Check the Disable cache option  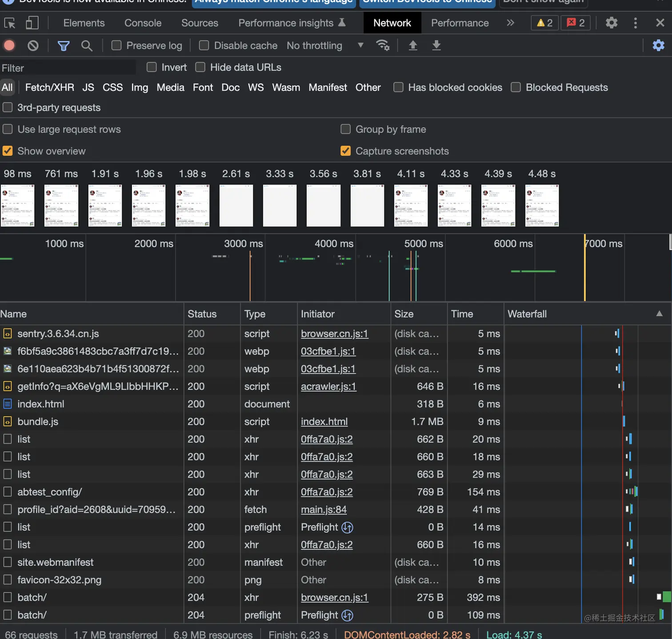click(204, 45)
